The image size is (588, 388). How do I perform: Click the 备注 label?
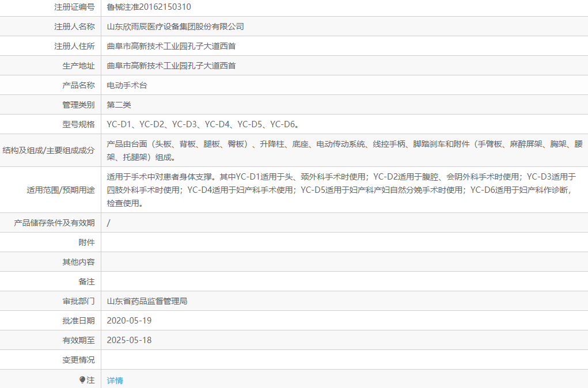pyautogui.click(x=86, y=282)
